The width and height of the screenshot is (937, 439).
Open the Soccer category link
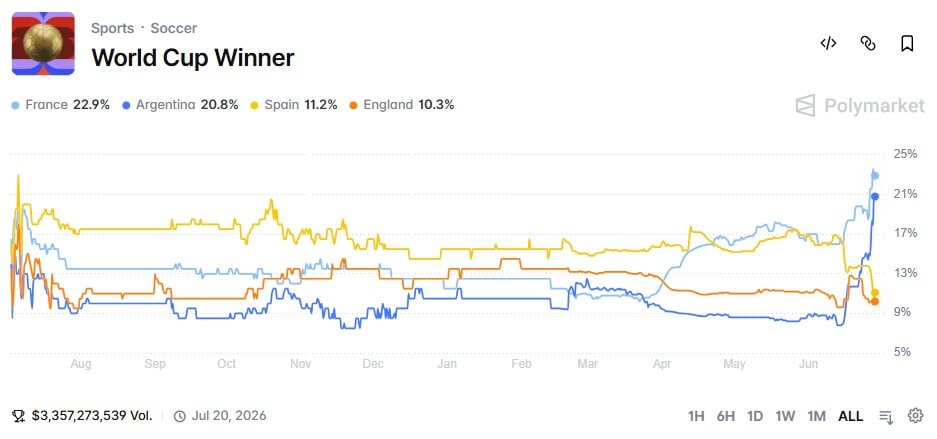pyautogui.click(x=173, y=28)
